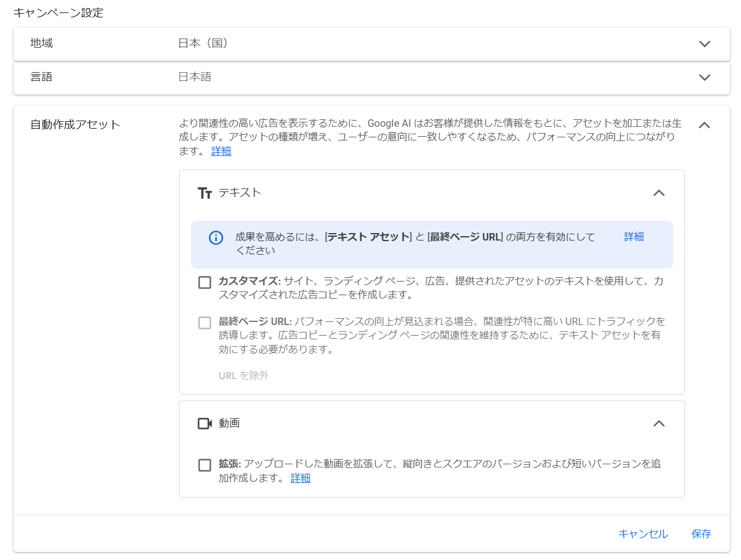This screenshot has height=560, width=741.
Task: Select the 日本（国） region value
Action: pyautogui.click(x=203, y=44)
